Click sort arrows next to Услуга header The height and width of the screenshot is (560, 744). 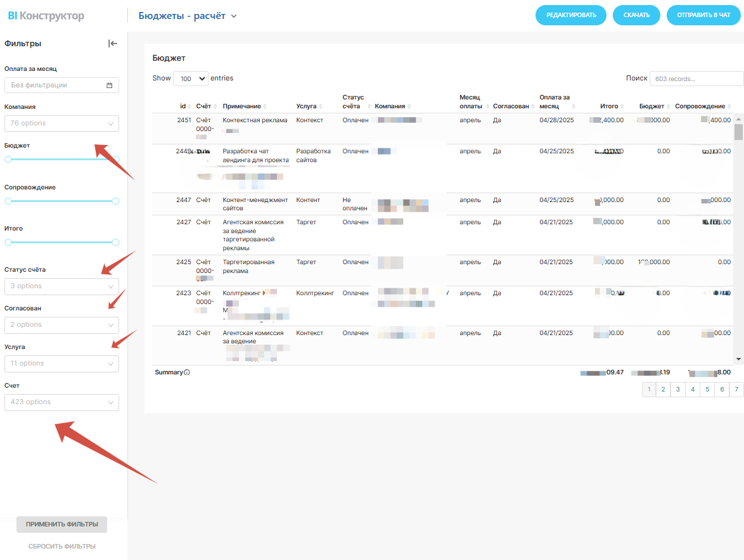coord(321,106)
